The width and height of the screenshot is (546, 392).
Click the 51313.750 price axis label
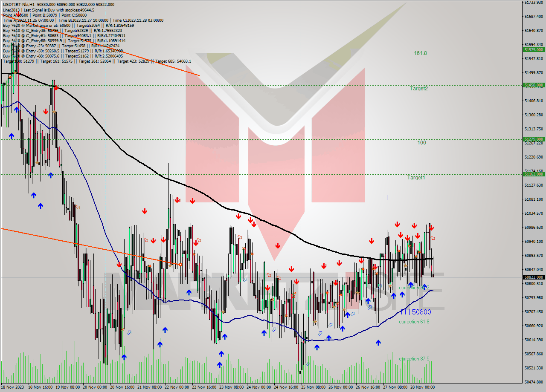click(x=533, y=129)
